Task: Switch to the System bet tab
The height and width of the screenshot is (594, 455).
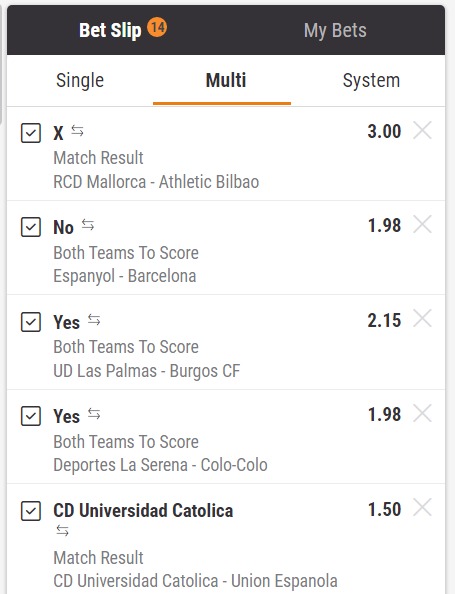Action: tap(371, 80)
